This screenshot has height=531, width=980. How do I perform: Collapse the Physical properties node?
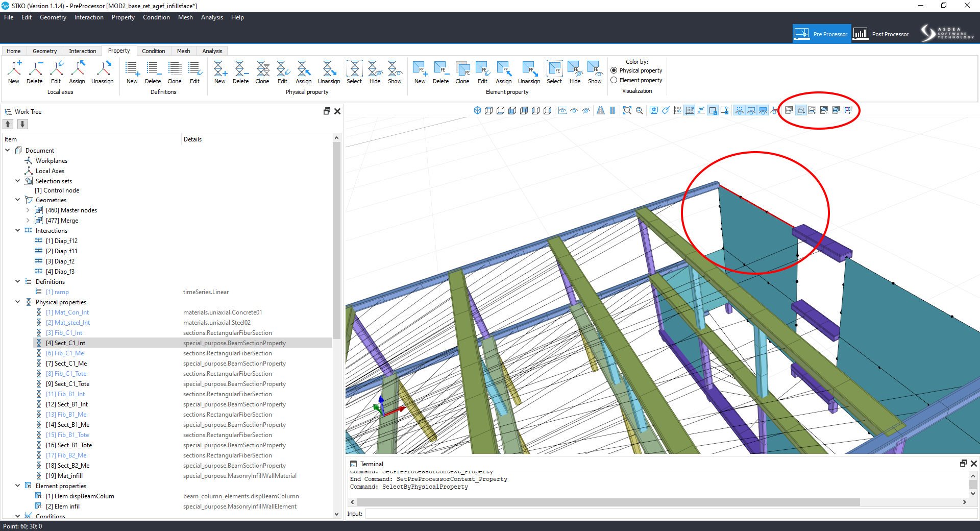[x=18, y=302]
